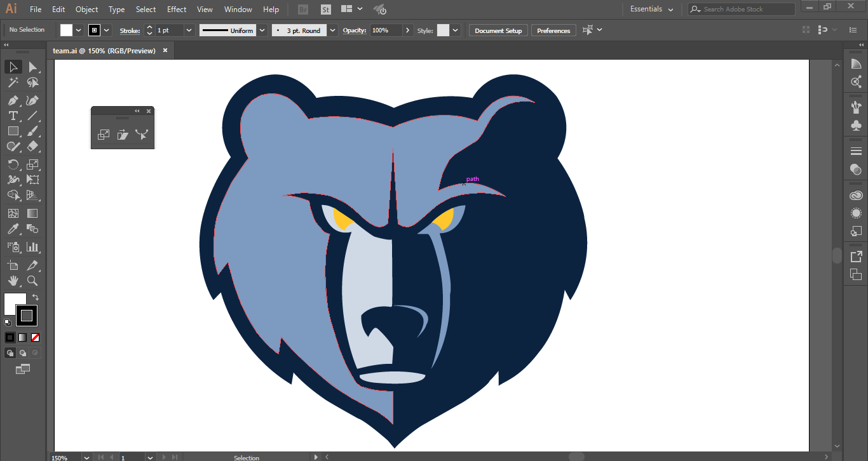Screen dimensions: 868x461
Task: Open the Creative Cloud Libraries panel
Action: (856, 195)
